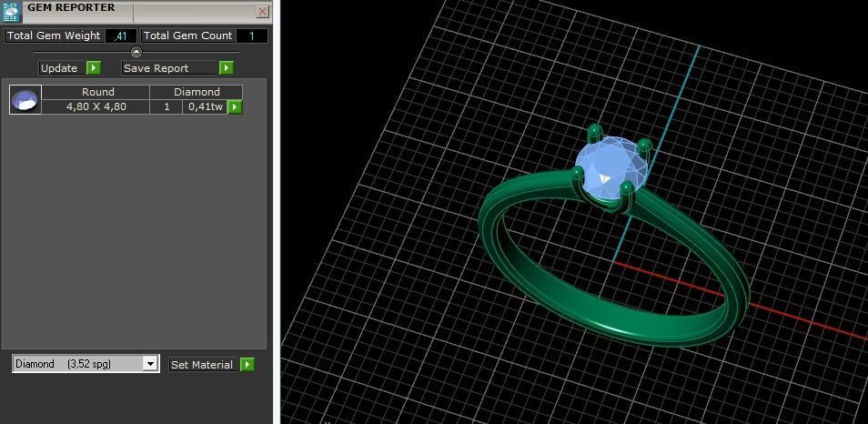The height and width of the screenshot is (424, 868).
Task: Click the Diamond column header
Action: coord(196,92)
